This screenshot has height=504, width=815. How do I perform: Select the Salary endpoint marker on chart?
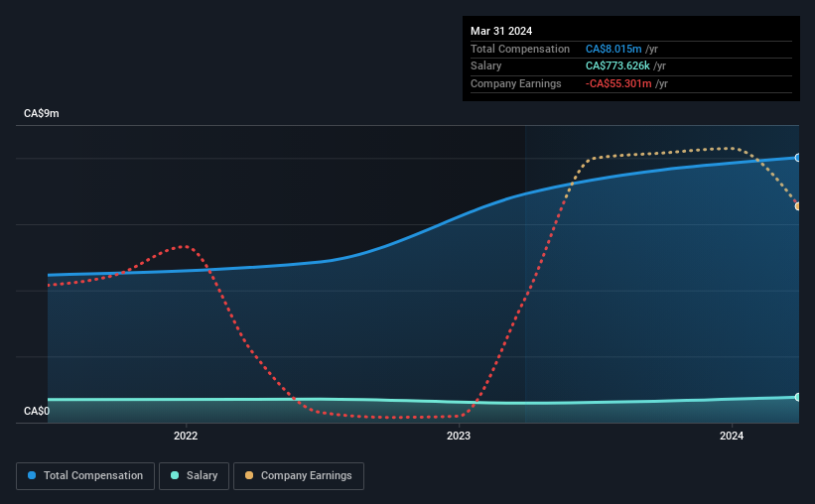(x=798, y=397)
